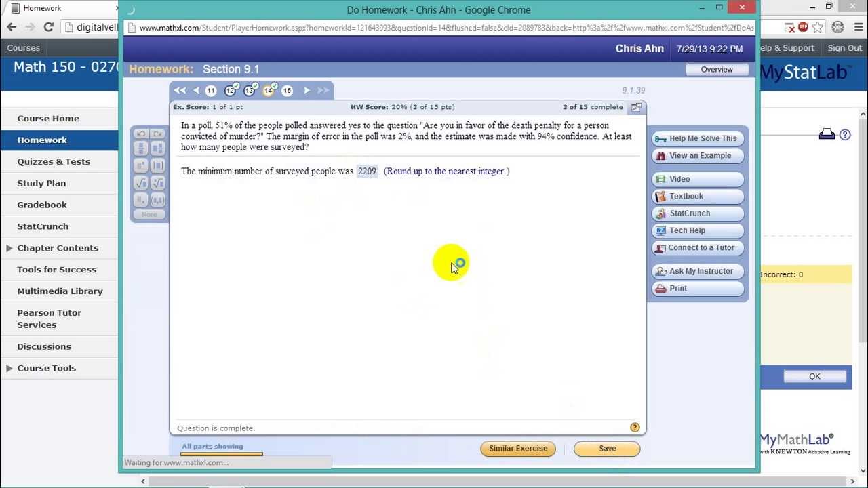Click the Courses link in the top bar
Screen dimensions: 868x488
click(24, 48)
